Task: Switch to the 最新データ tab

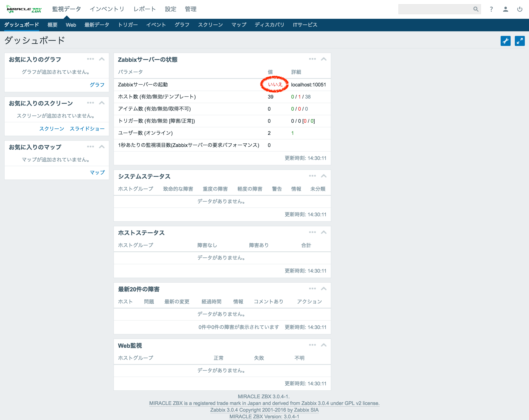Action: pos(97,25)
